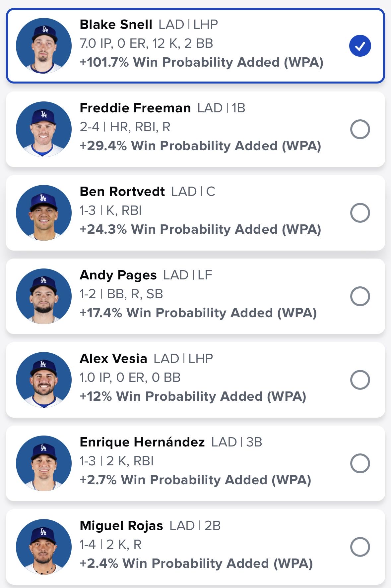Tap Enrique Hernández's headshot photo
The height and width of the screenshot is (588, 391).
[44, 463]
